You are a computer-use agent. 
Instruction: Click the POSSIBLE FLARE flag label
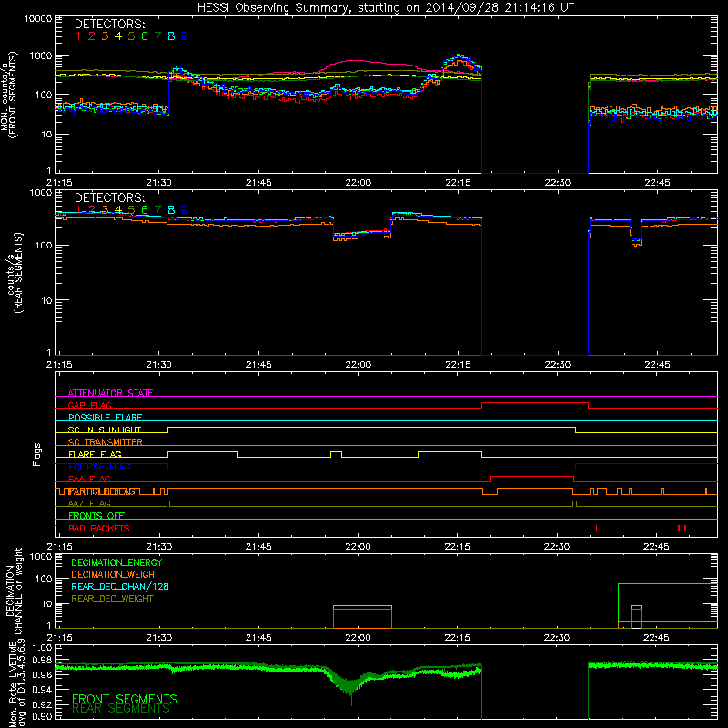pos(105,418)
